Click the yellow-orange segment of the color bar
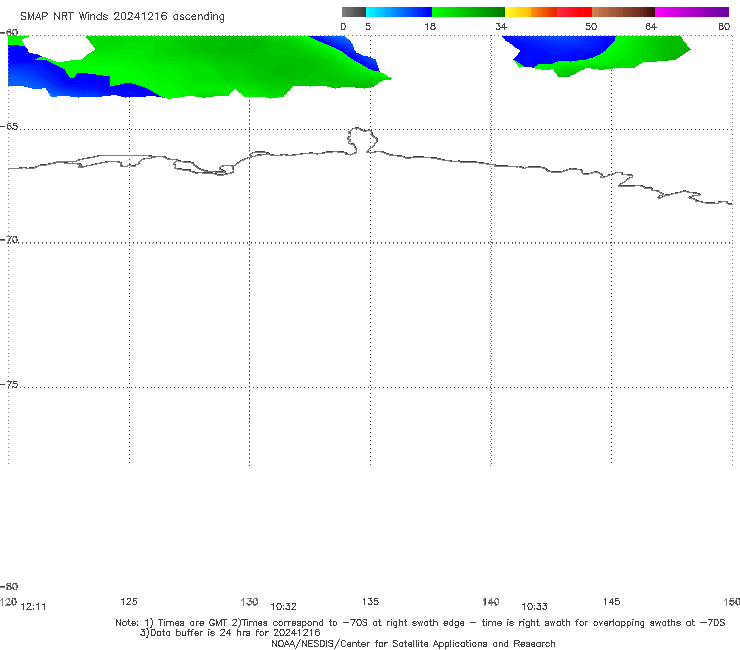Image resolution: width=740 pixels, height=650 pixels. [x=531, y=12]
